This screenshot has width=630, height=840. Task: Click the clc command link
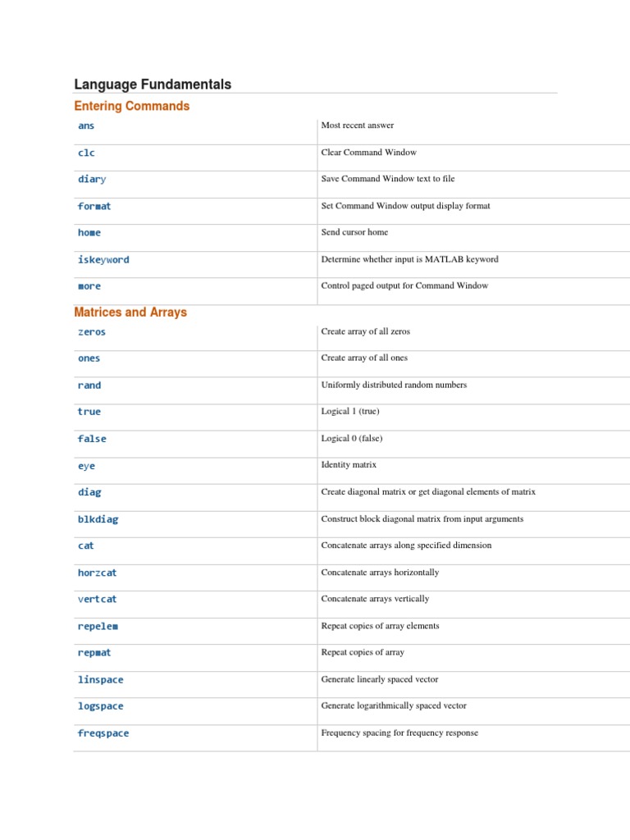(86, 153)
